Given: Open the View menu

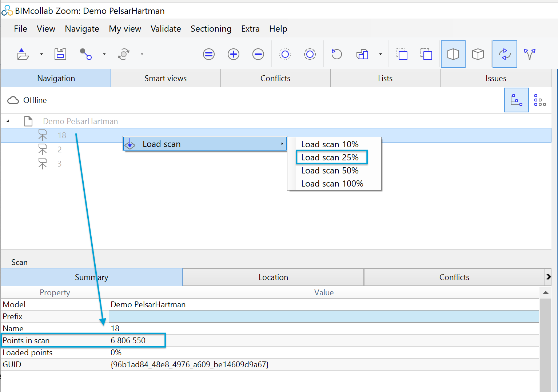Looking at the screenshot, I should pyautogui.click(x=46, y=29).
